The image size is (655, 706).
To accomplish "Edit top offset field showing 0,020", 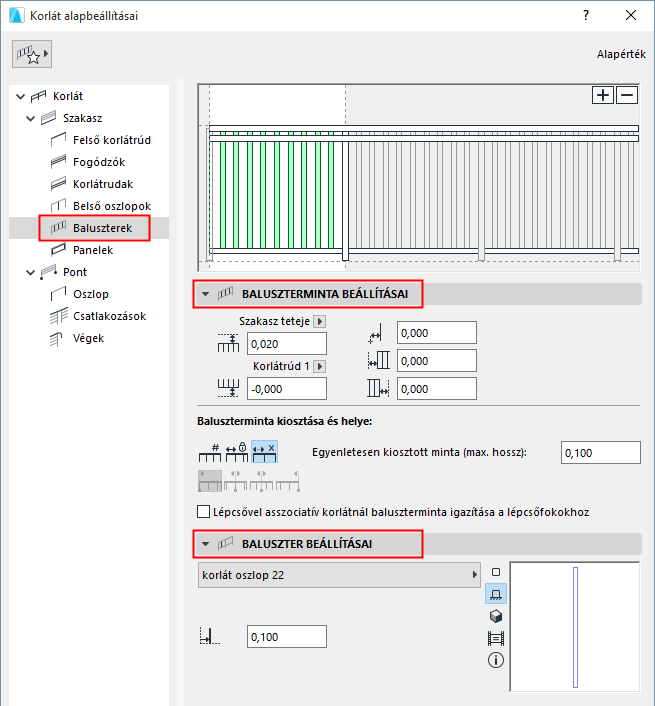I will click(x=287, y=344).
